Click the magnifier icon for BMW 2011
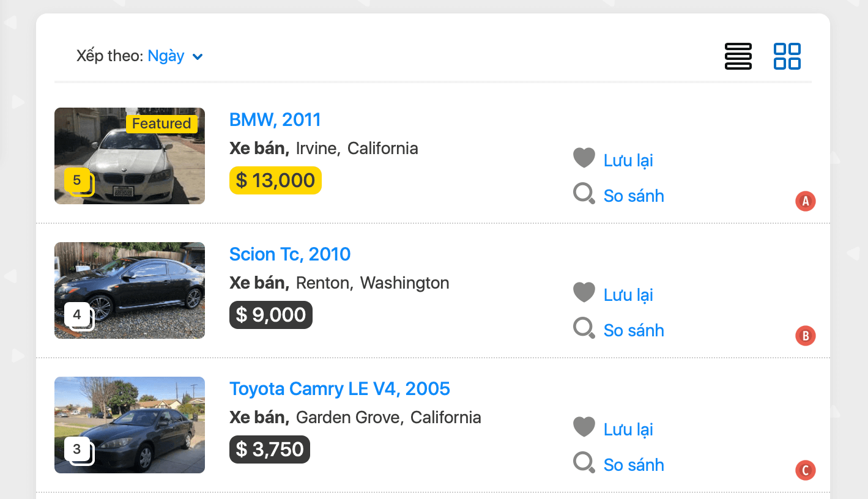 [x=584, y=194]
